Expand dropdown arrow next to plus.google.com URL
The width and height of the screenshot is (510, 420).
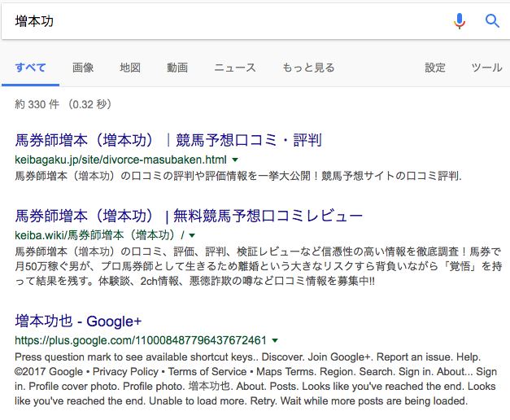coord(275,340)
